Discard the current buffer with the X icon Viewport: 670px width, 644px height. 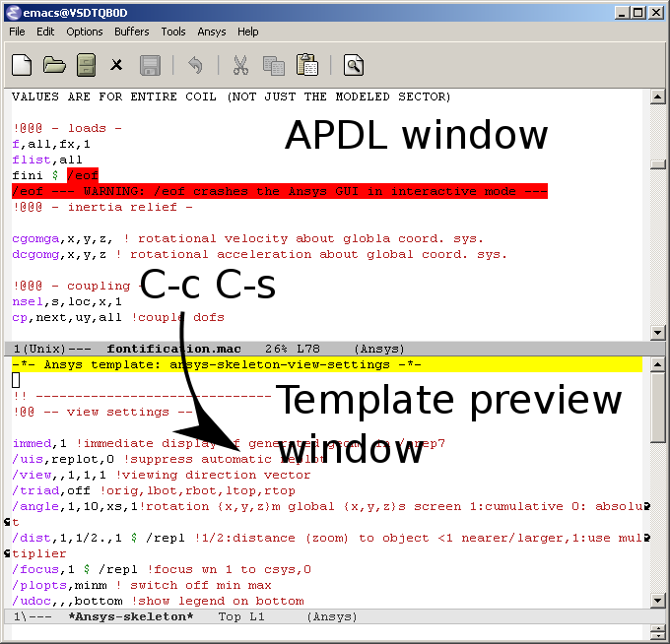tap(116, 65)
